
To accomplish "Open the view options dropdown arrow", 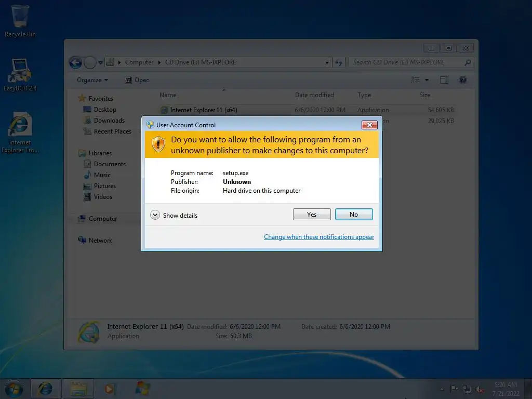I will tap(427, 80).
